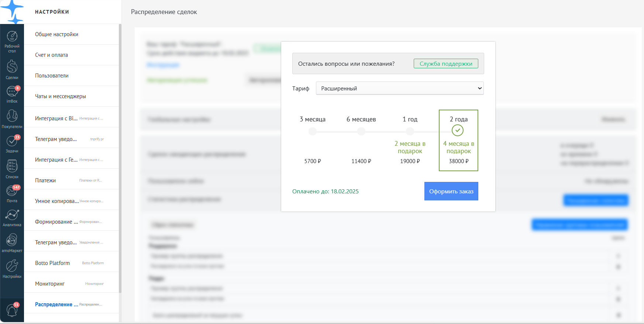Select the 2 года checked period option

458,140
